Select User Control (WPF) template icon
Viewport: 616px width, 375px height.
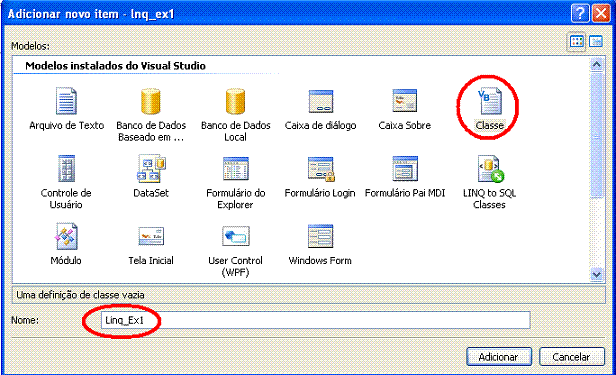(x=236, y=236)
